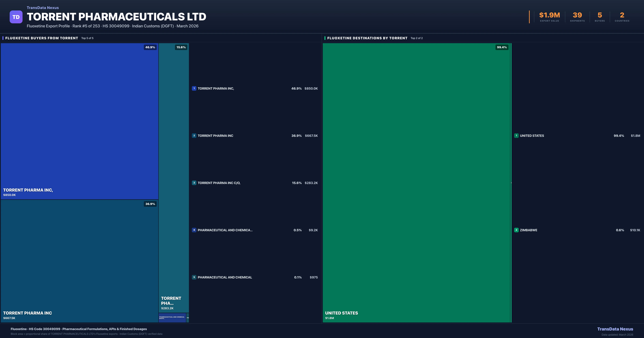The width and height of the screenshot is (644, 338).
Task: Select the 46.9% TORRENT PHARMA INC, treemap block
Action: (80, 121)
